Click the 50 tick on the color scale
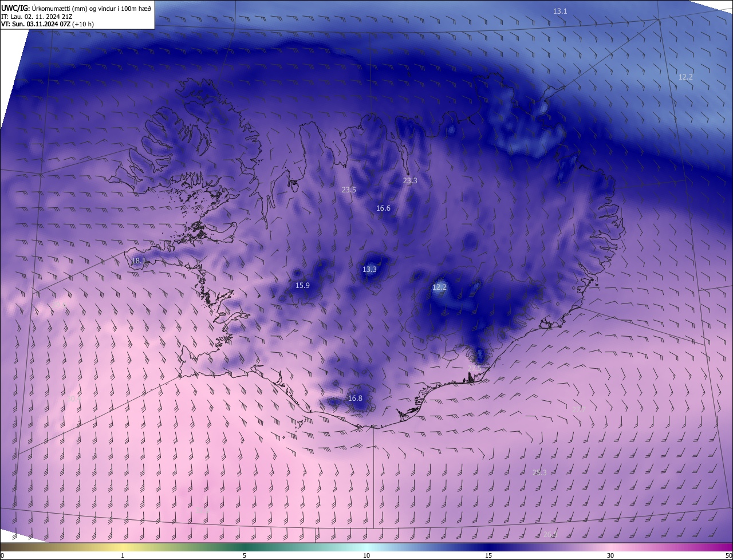 tap(728, 555)
